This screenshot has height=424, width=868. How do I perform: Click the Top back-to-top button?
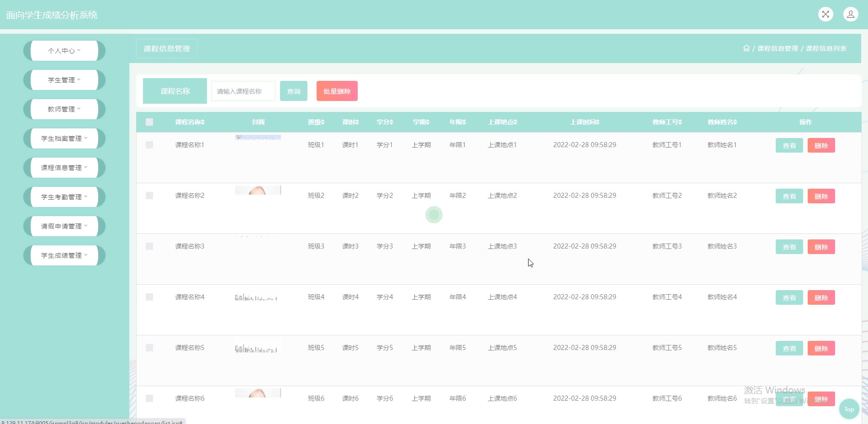849,409
